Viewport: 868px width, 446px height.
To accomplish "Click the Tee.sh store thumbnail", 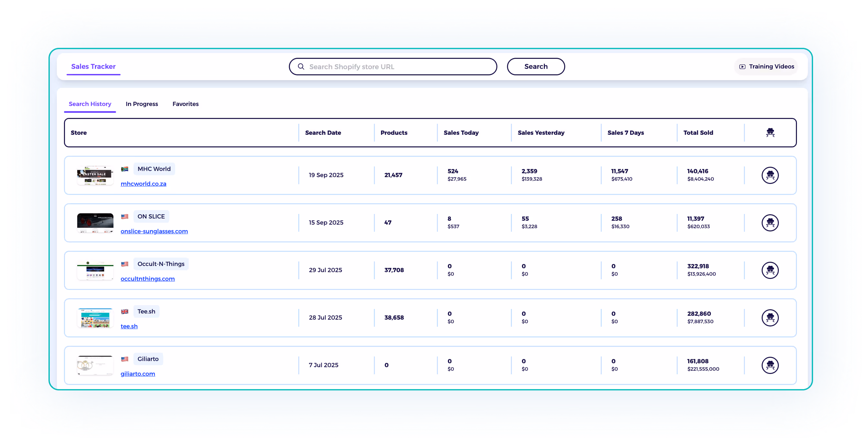I will 95,318.
